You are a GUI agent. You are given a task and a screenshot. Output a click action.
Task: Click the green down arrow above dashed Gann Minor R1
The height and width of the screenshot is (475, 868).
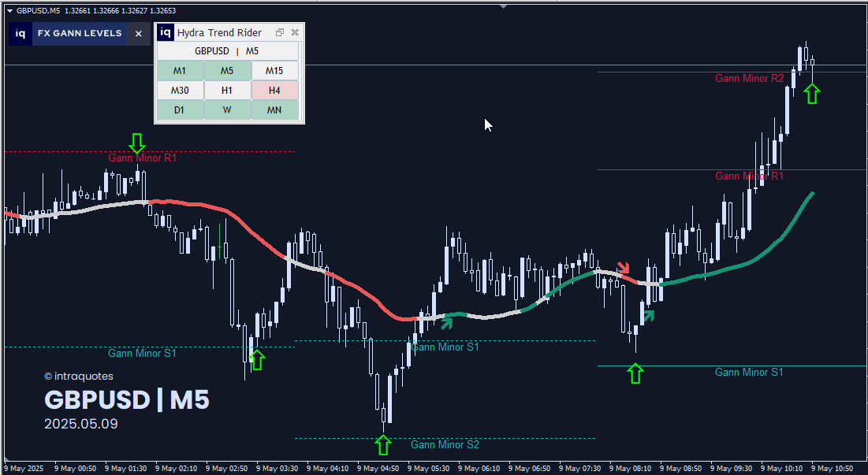coord(136,143)
